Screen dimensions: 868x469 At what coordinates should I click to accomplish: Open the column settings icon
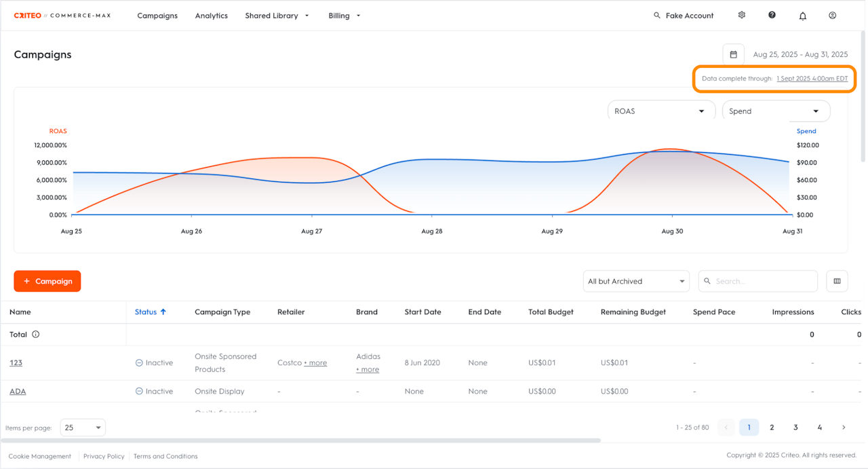(837, 281)
